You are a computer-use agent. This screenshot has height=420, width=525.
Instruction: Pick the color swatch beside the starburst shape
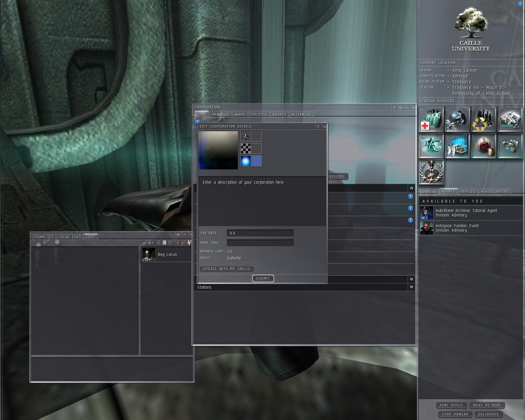[x=256, y=136]
